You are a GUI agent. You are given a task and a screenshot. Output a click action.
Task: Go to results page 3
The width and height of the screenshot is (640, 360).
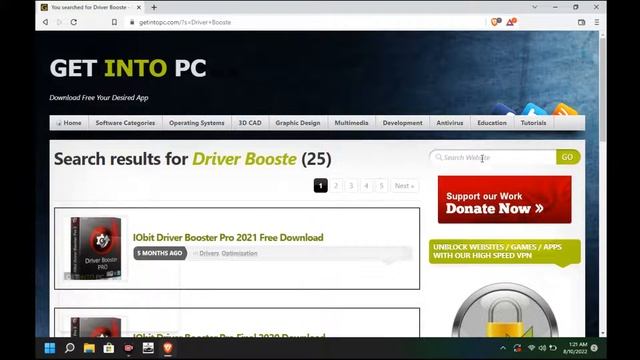[351, 186]
